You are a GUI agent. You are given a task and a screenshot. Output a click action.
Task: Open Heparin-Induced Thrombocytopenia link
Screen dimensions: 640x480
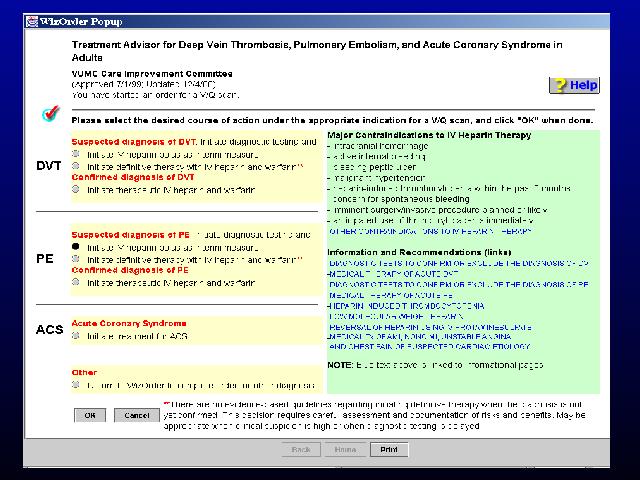click(x=406, y=306)
